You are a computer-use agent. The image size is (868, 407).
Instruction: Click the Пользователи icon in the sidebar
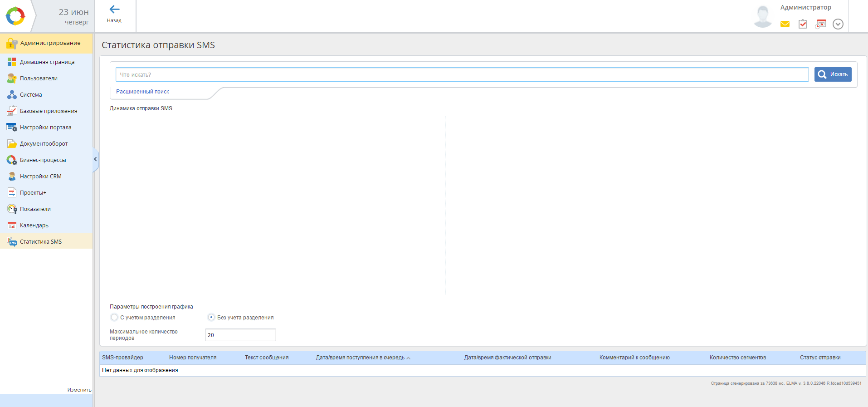(12, 78)
